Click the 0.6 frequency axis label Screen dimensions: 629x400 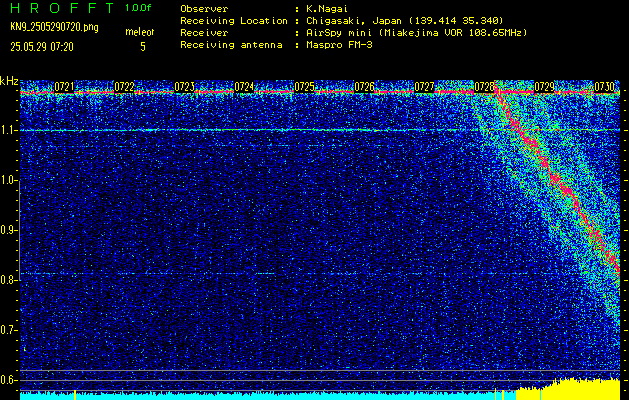click(9, 380)
